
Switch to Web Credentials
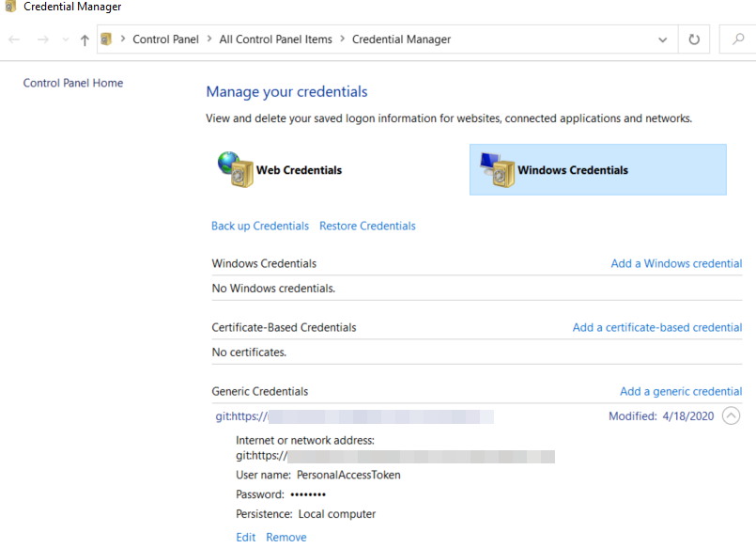(299, 170)
